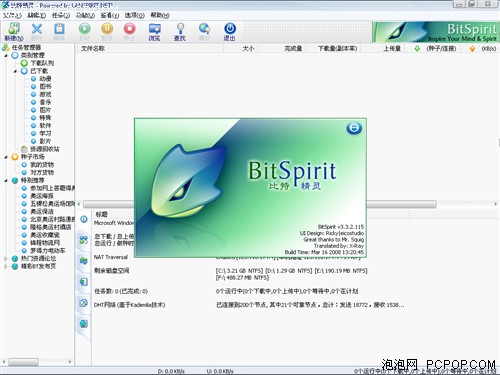
Task: Open the 帮助 menu
Action: [160, 15]
